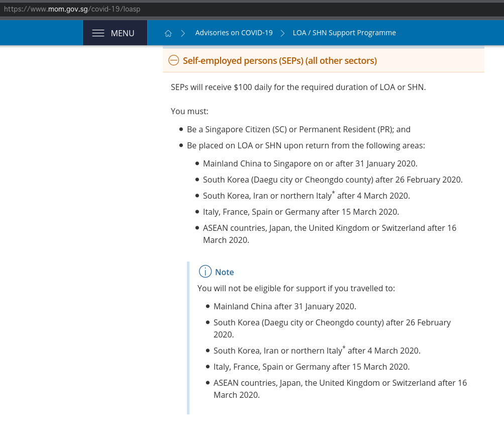Open the MENU navigation label

[122, 33]
